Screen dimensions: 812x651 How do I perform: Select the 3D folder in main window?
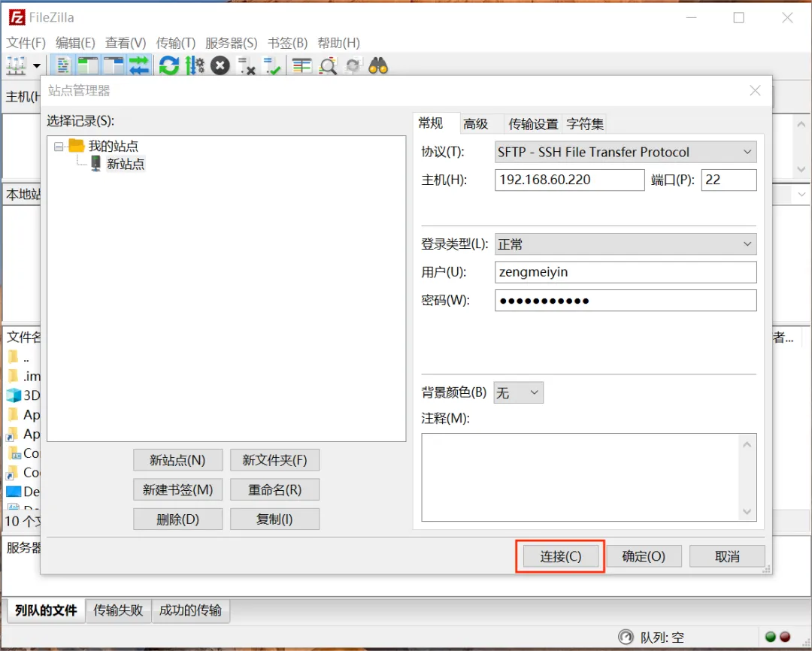tap(23, 395)
